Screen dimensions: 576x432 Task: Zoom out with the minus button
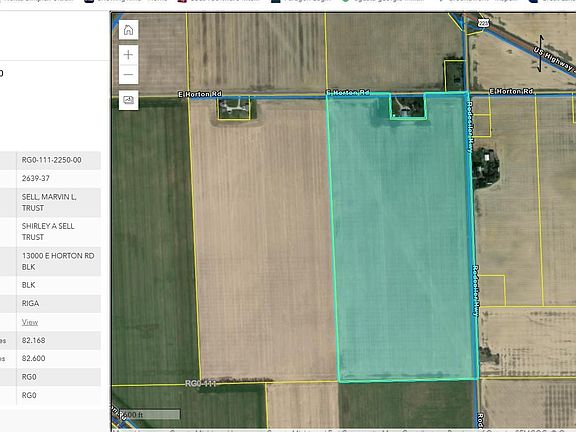[128, 75]
